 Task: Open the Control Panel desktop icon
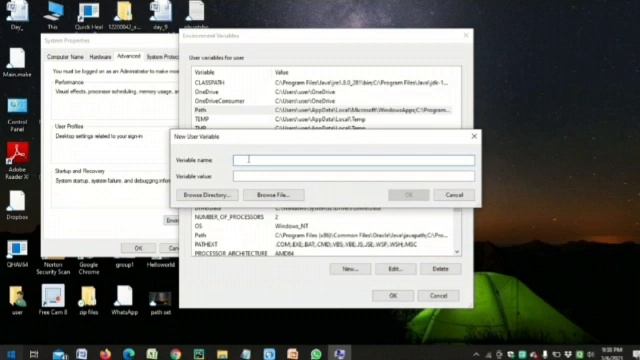tap(17, 115)
